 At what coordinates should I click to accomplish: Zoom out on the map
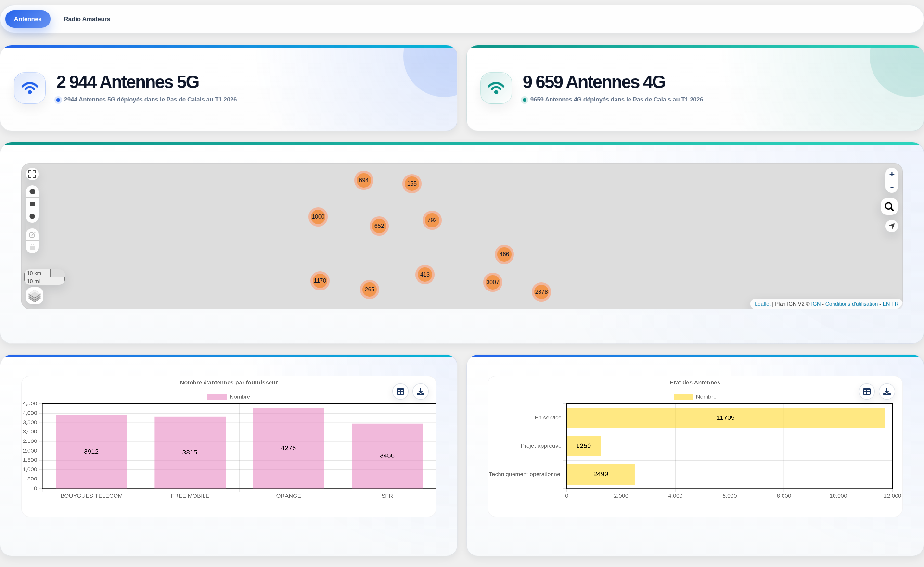point(892,187)
